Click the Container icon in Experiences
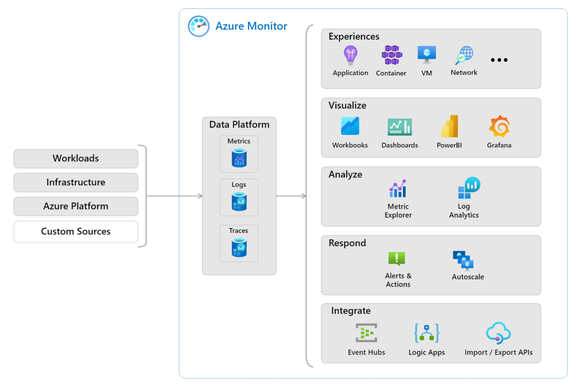 (391, 54)
